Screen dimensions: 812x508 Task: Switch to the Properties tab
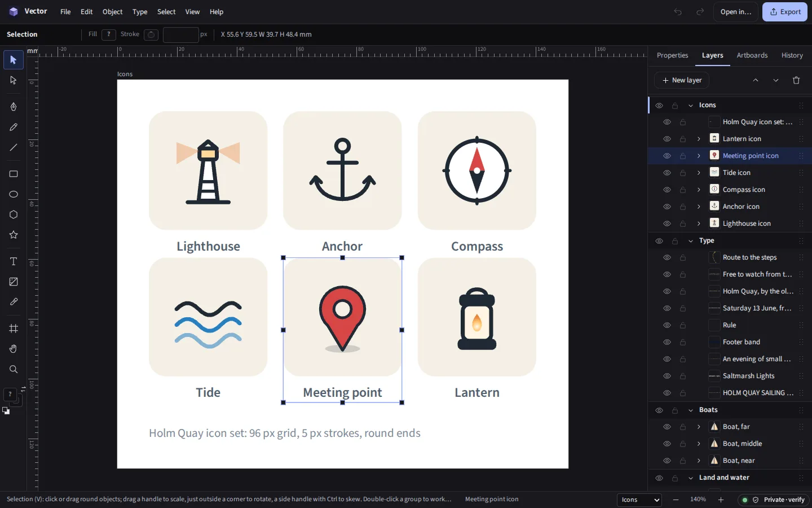tap(672, 55)
